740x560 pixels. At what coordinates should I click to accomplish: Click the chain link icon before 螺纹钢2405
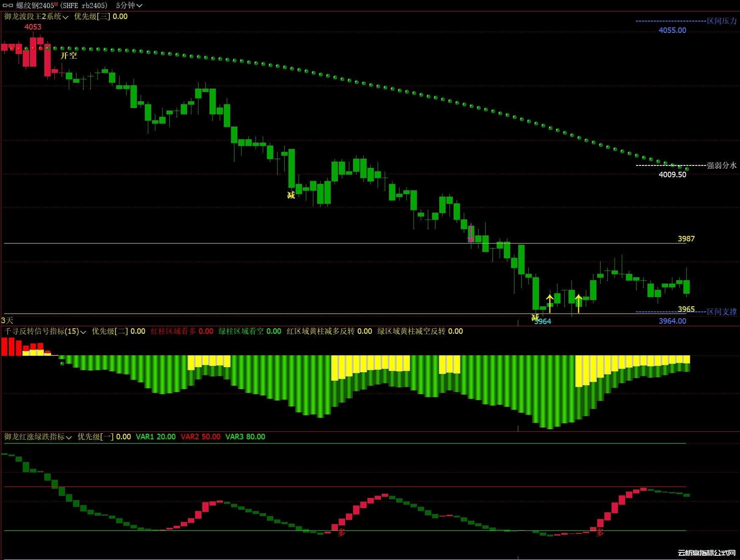pyautogui.click(x=8, y=5)
